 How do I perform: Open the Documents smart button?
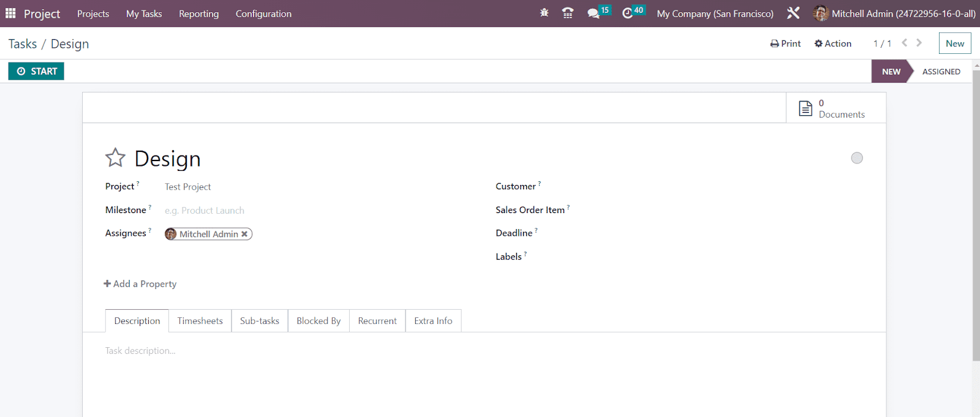coord(835,108)
